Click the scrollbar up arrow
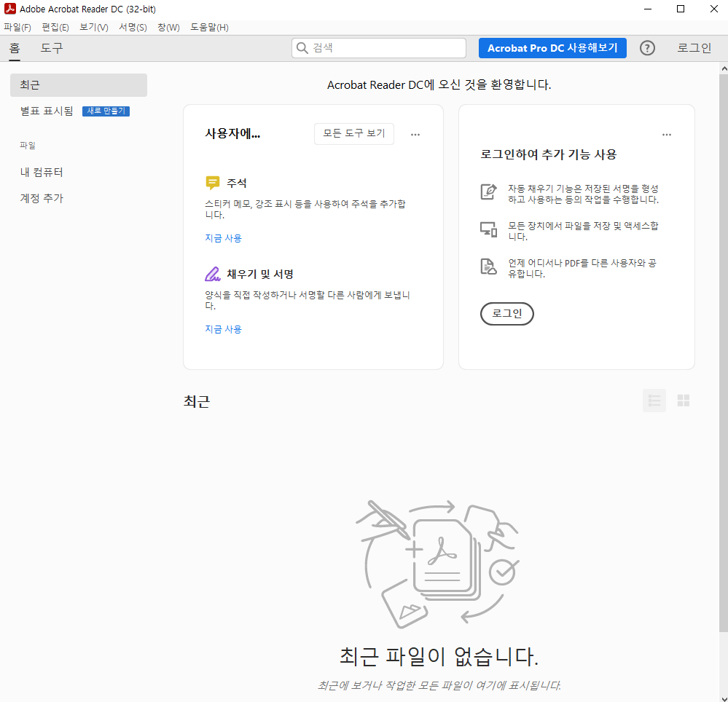Screen dimensions: 728x702 (x=724, y=68)
